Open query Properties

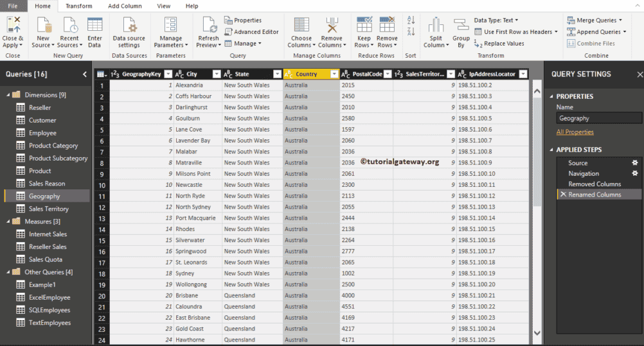243,20
